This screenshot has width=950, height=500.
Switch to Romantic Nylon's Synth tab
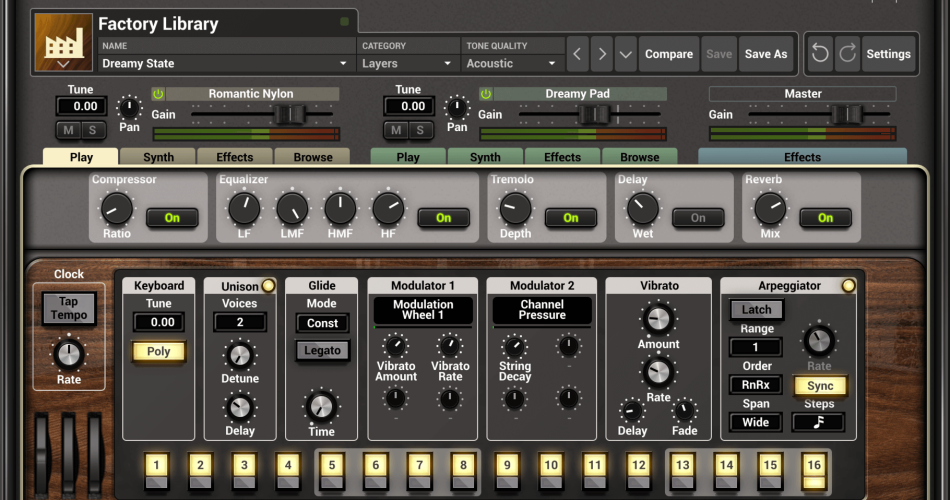tap(158, 157)
